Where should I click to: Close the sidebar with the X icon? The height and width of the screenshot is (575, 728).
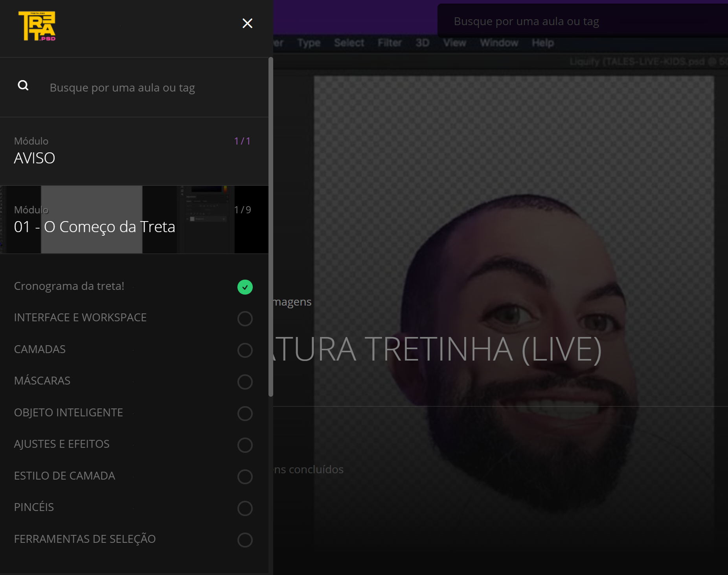coord(247,24)
